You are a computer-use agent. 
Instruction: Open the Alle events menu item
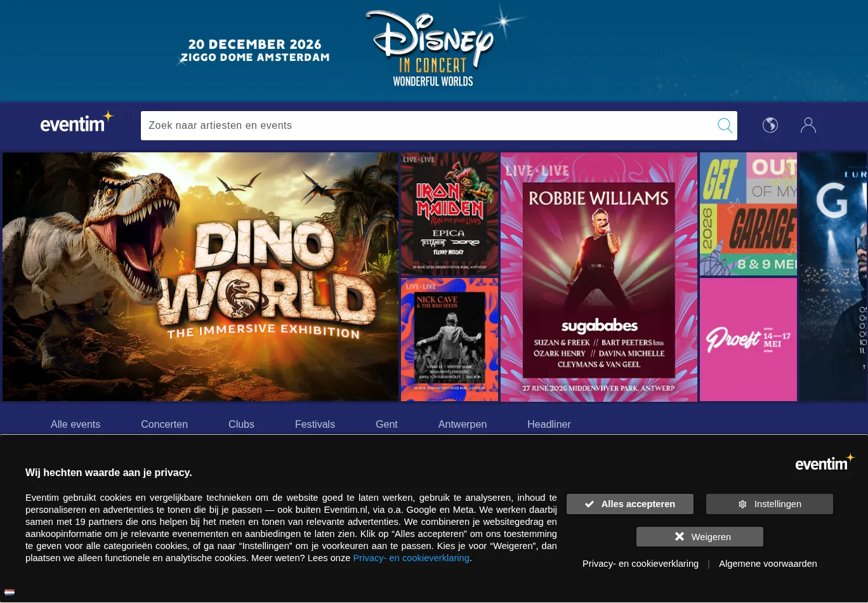click(76, 424)
